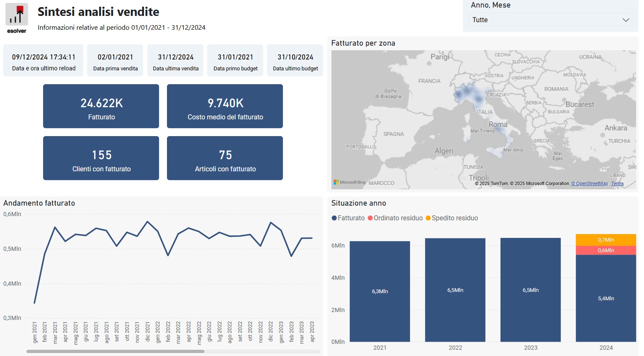This screenshot has width=644, height=356.
Task: Click the 2024 blue Fatturato 5,4Mln segment
Action: (x=606, y=298)
